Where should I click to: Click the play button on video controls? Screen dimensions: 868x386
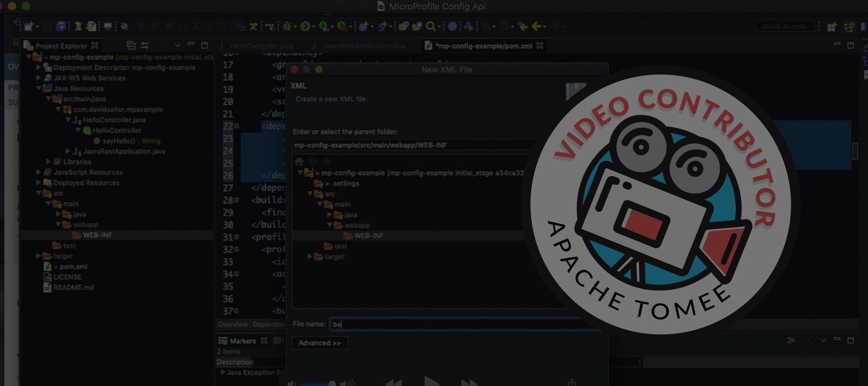[431, 381]
